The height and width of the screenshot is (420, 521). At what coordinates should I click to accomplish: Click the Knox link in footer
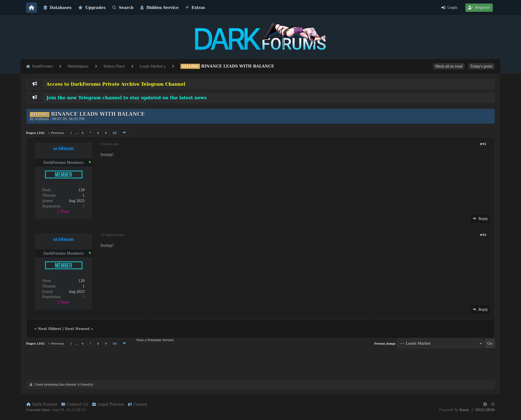point(464,410)
